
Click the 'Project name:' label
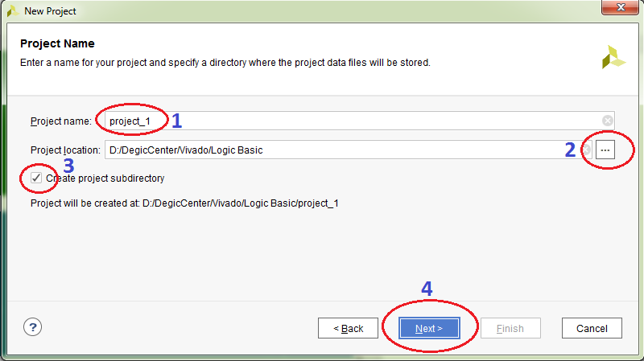click(61, 121)
